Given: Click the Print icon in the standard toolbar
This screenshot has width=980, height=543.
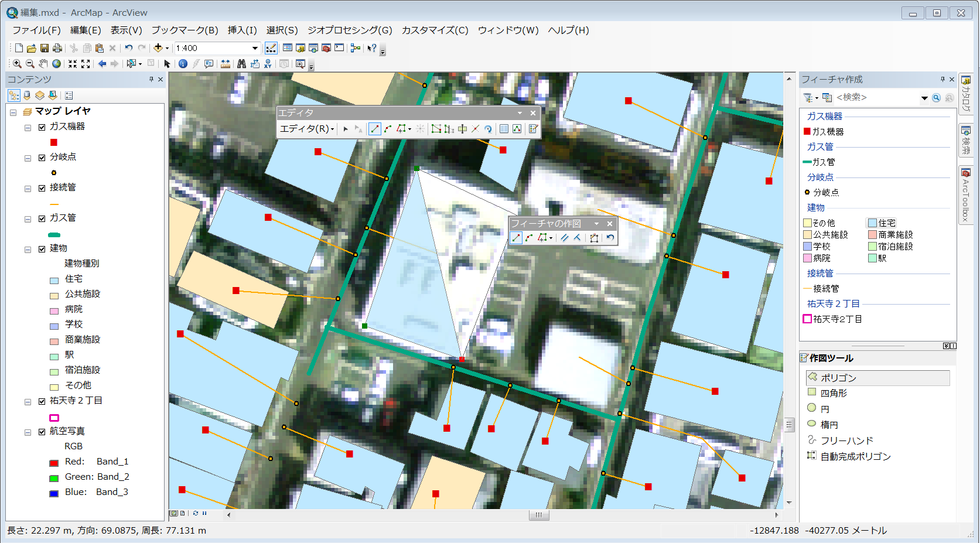Looking at the screenshot, I should [57, 48].
